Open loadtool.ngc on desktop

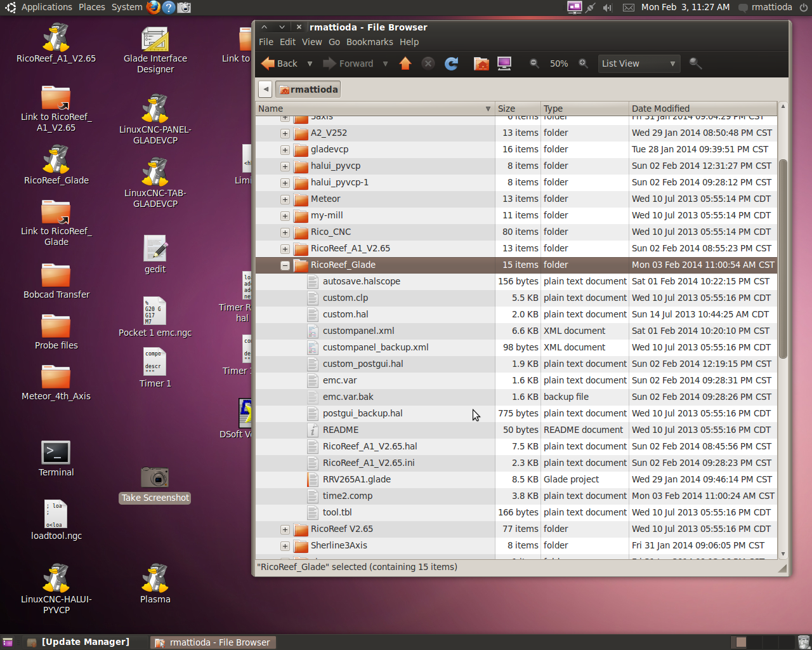click(x=56, y=519)
